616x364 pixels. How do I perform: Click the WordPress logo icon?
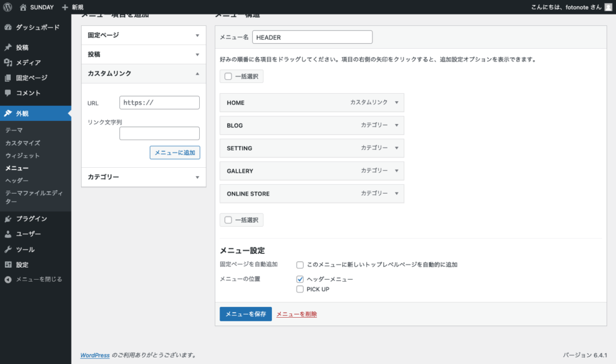(7, 7)
